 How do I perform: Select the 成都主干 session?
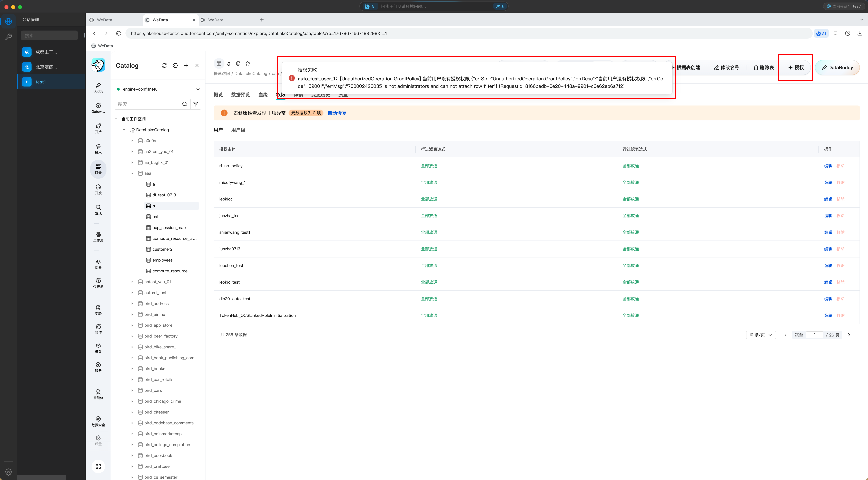coord(51,52)
